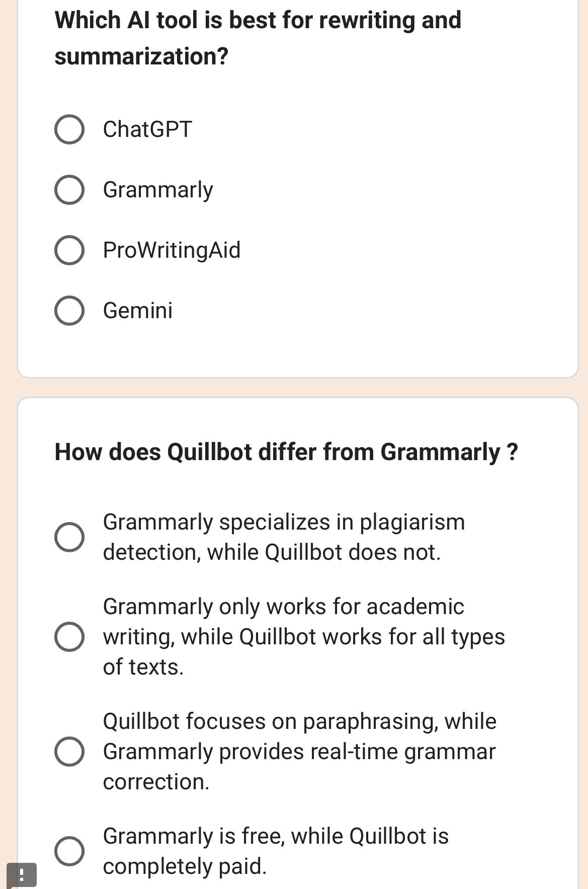Screen dimensions: 588x889
Task: Select the plagiarism detection answer option
Action: tap(70, 537)
